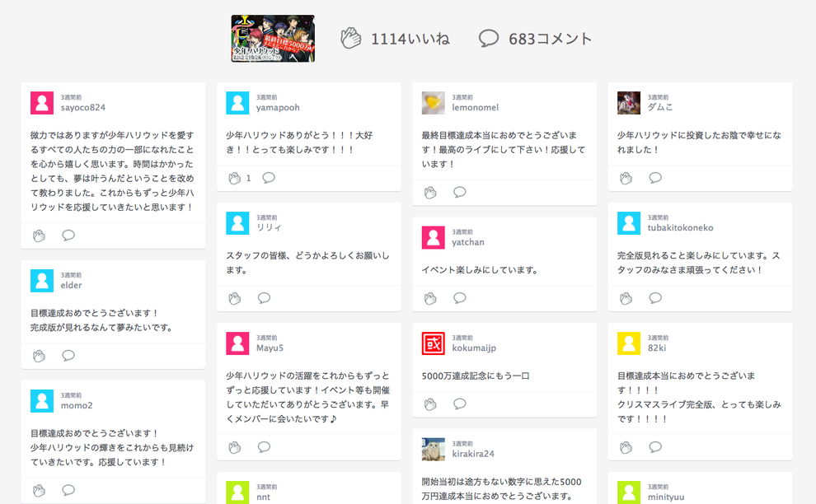Click the comment bubble on 82ki's post
The image size is (816, 504).
(655, 447)
